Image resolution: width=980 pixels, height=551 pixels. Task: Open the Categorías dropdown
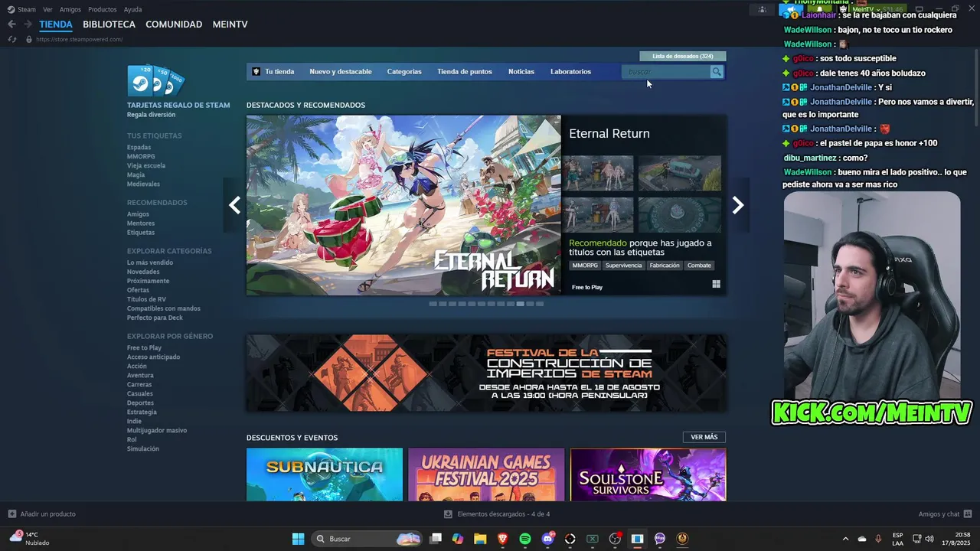point(404,72)
